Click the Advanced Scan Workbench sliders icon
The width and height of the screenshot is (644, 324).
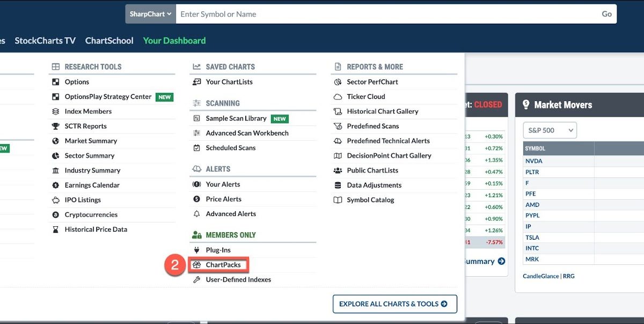click(196, 133)
